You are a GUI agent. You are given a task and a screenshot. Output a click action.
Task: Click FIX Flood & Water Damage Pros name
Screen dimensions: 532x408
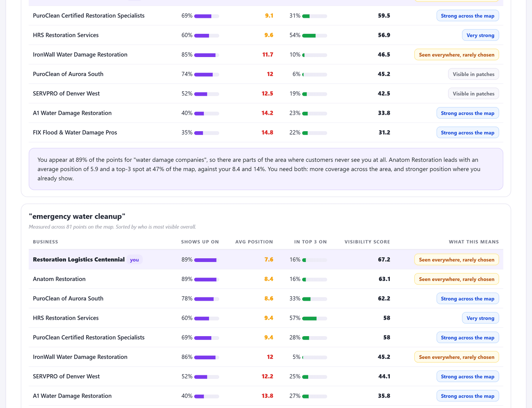(x=75, y=133)
